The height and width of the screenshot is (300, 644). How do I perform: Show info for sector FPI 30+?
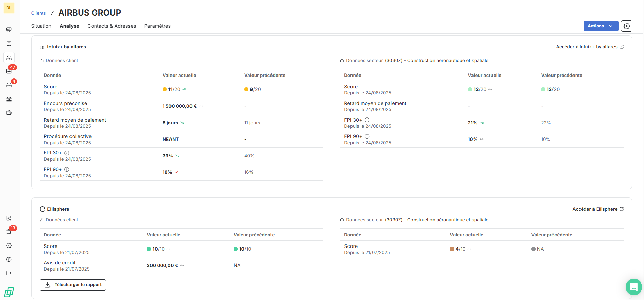click(x=367, y=120)
